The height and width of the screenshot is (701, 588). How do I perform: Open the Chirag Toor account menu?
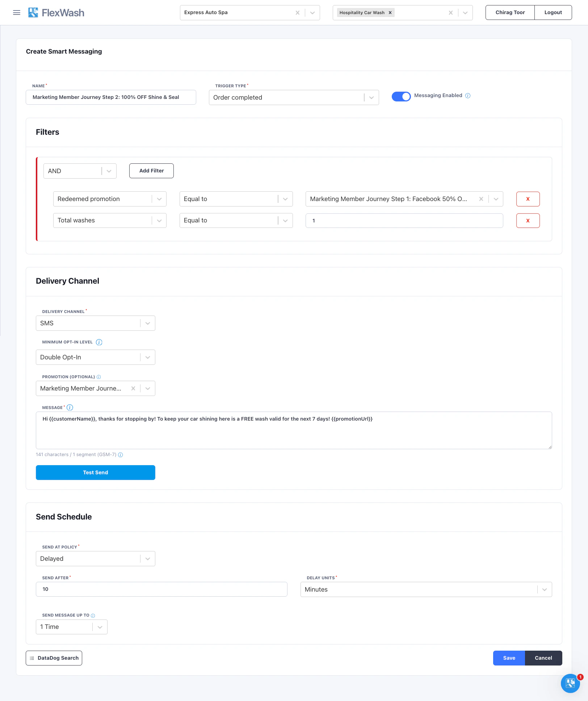510,12
